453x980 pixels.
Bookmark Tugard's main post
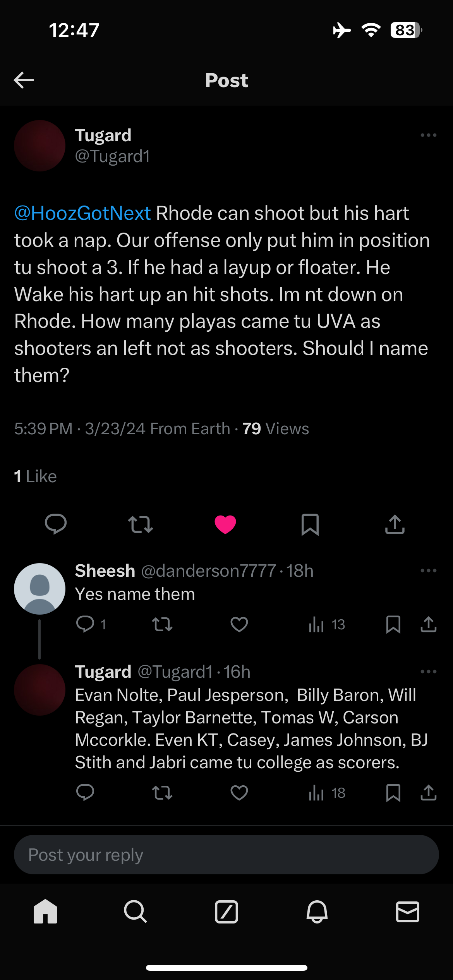[x=310, y=524]
